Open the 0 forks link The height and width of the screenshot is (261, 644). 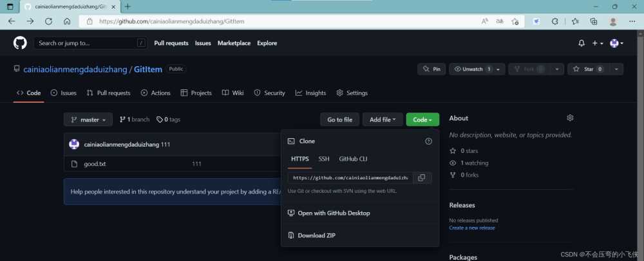pos(464,175)
